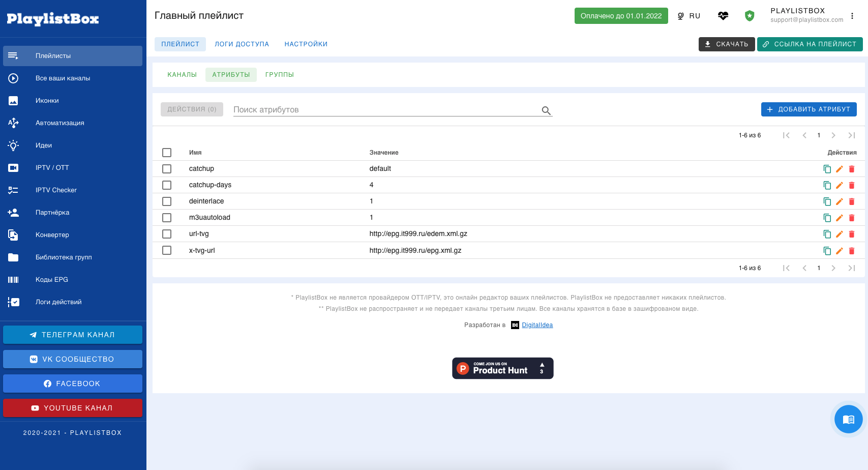Check the m3uautoload row checkbox
Screen dimensions: 868x470
[167, 218]
